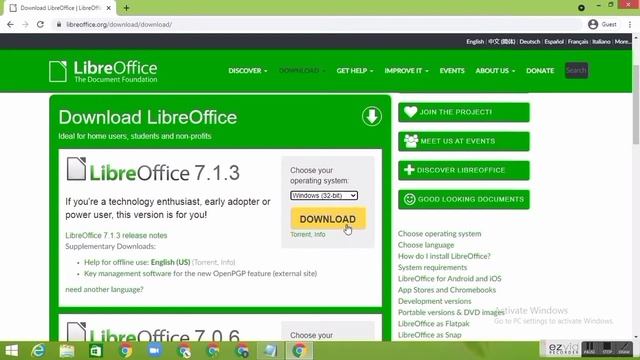This screenshot has height=360, width=640.
Task: Click the Ezvid recorder Draw button
Action: [x=624, y=348]
